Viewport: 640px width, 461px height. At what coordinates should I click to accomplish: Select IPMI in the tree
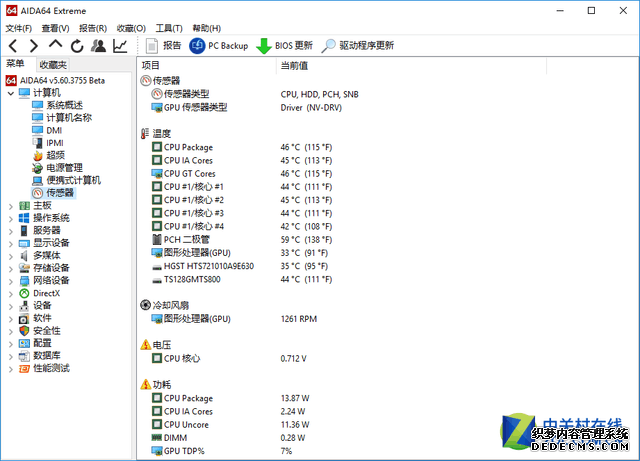48,143
